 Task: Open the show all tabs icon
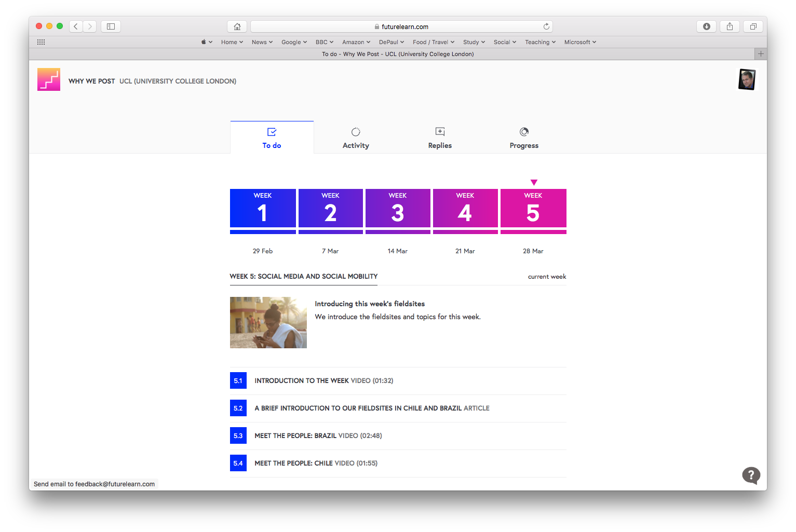pyautogui.click(x=753, y=26)
